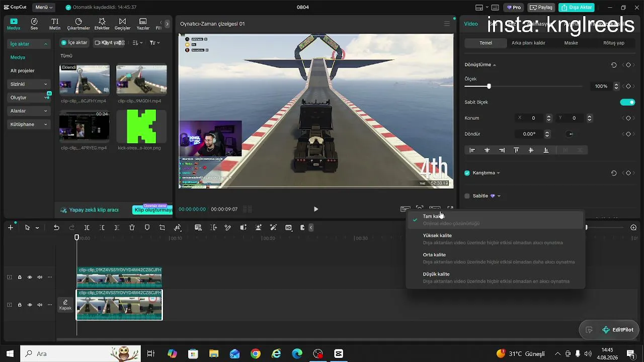Collapse the Dönüştürme section
This screenshot has width=644, height=362.
495,65
